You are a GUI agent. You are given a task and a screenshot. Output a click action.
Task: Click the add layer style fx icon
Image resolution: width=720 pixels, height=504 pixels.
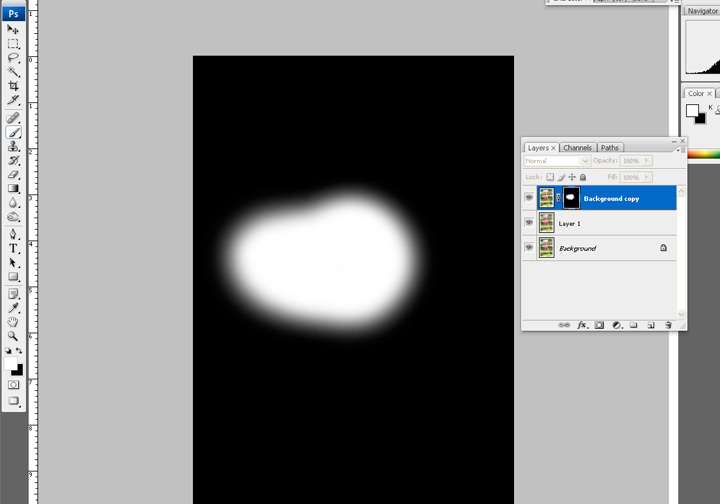[x=582, y=325]
